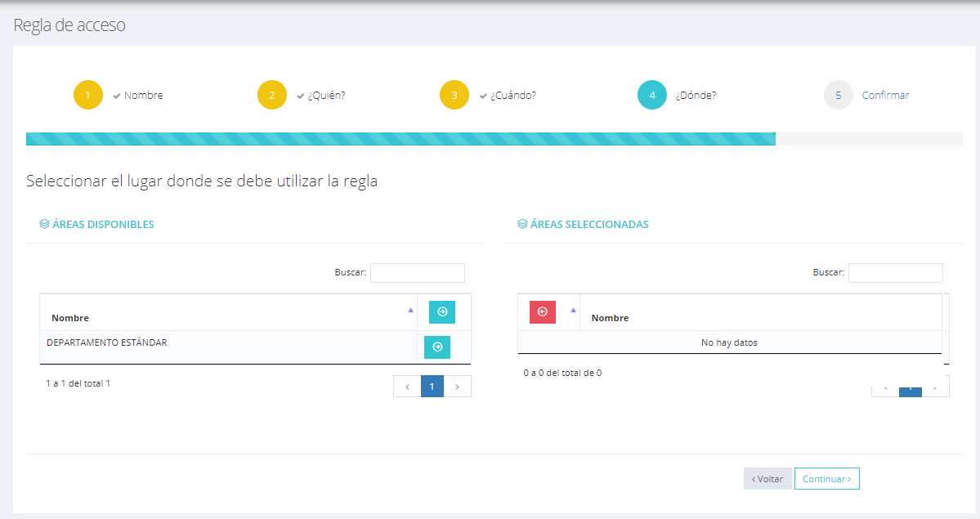Toggle sort arrow in selected areas table
The image size is (980, 519).
point(572,311)
